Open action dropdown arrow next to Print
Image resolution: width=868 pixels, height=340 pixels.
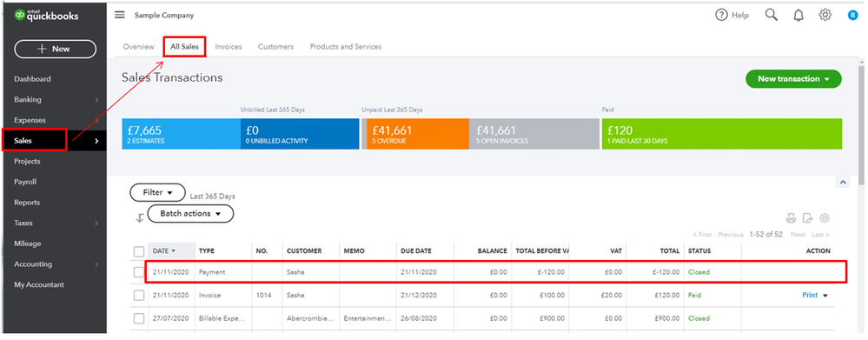[825, 296]
